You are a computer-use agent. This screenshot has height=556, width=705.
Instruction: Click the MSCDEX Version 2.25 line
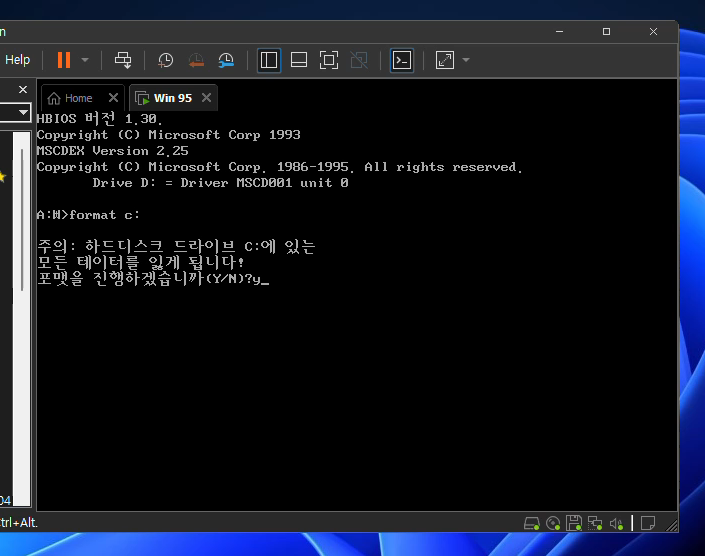pyautogui.click(x=112, y=151)
